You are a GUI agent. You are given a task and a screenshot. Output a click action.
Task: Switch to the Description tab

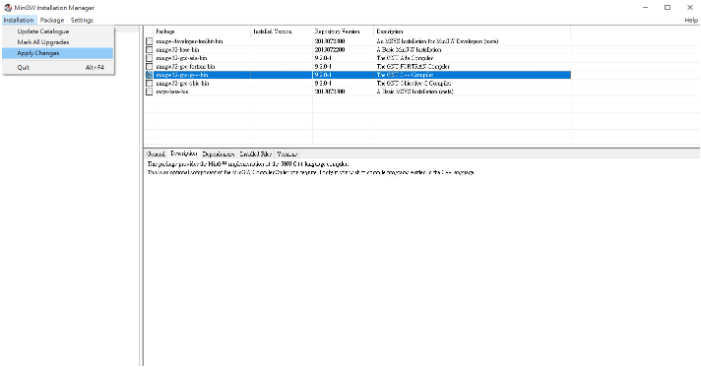point(184,154)
